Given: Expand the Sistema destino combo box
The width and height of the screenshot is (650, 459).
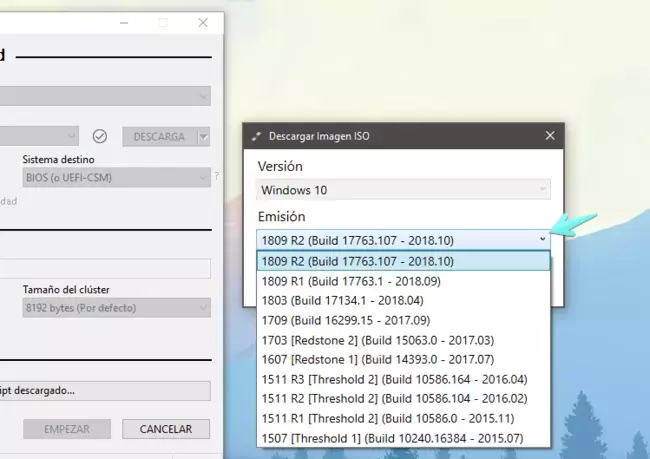Looking at the screenshot, I should coord(116,177).
